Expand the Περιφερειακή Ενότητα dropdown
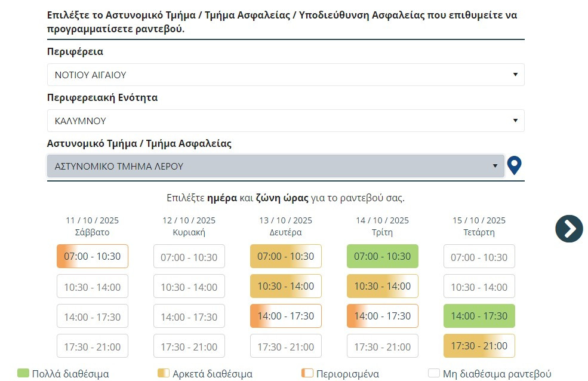 285,121
